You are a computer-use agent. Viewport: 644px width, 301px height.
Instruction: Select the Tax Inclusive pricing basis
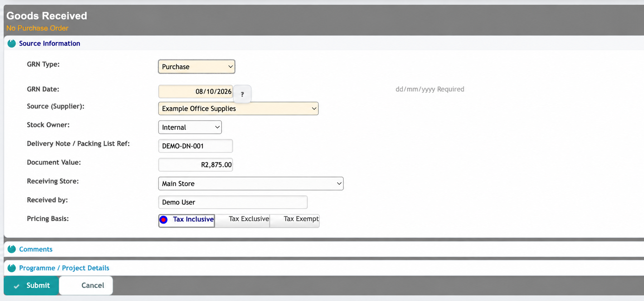pyautogui.click(x=187, y=221)
